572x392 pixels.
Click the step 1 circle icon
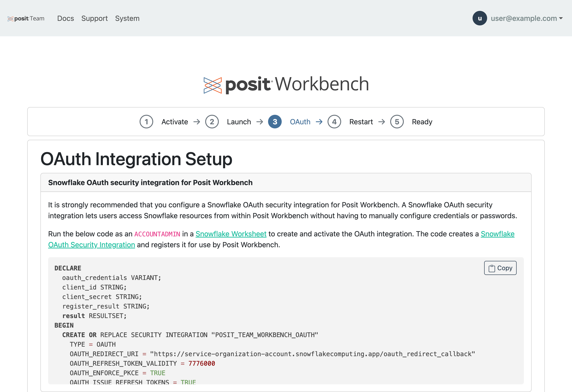[x=146, y=122]
